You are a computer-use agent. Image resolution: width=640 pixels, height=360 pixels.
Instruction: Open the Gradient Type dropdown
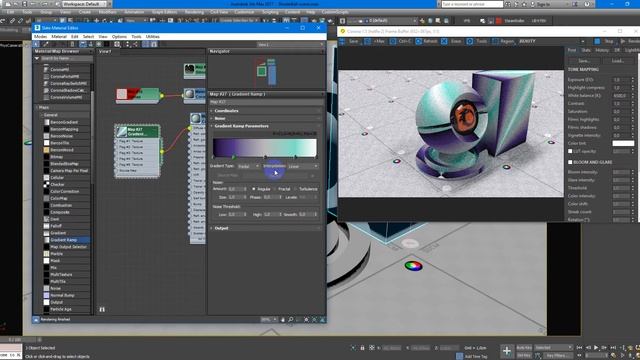click(x=248, y=166)
